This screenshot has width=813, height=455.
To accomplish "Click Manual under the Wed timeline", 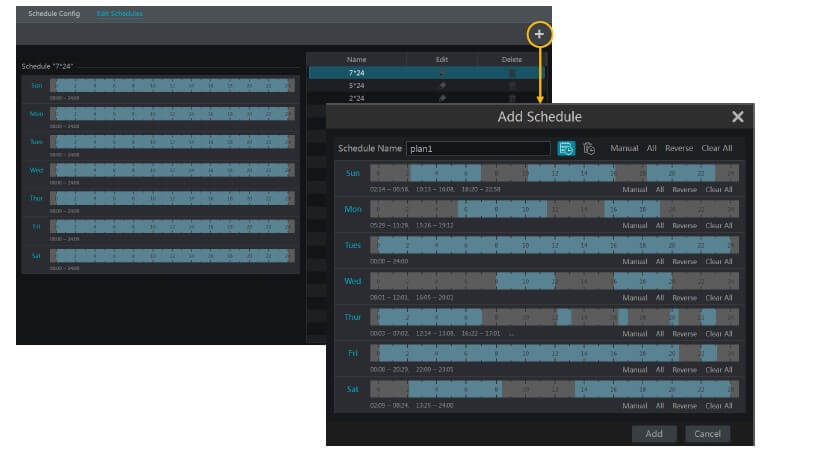I will coord(635,298).
